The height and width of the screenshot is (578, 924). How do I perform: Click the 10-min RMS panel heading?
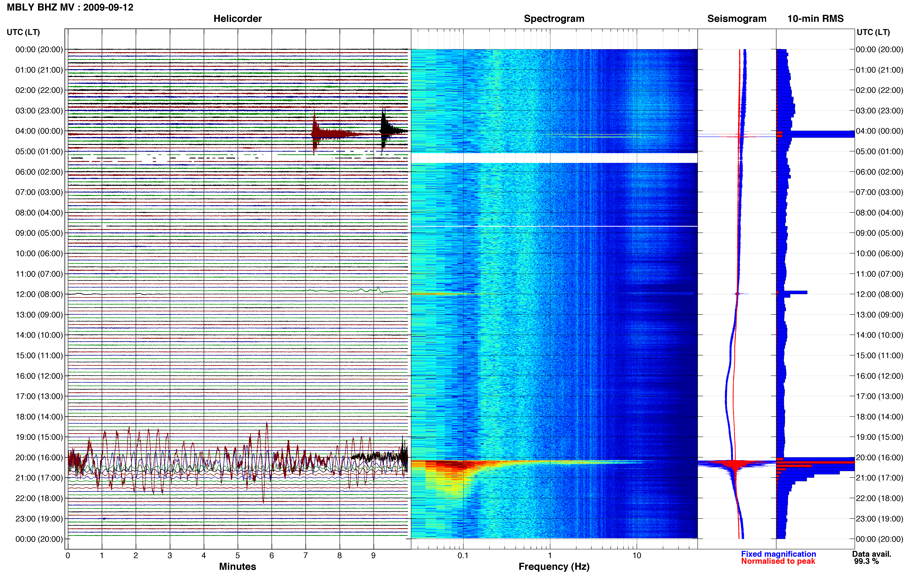point(816,19)
